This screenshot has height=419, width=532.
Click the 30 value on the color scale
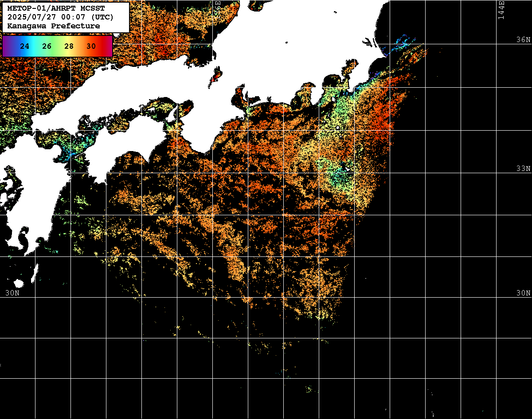[x=91, y=46]
